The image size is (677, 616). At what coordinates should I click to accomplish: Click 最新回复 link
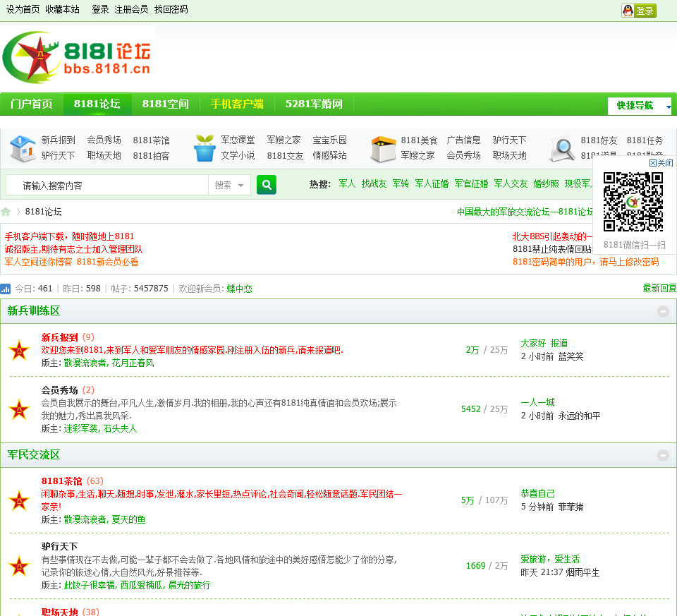pyautogui.click(x=659, y=288)
